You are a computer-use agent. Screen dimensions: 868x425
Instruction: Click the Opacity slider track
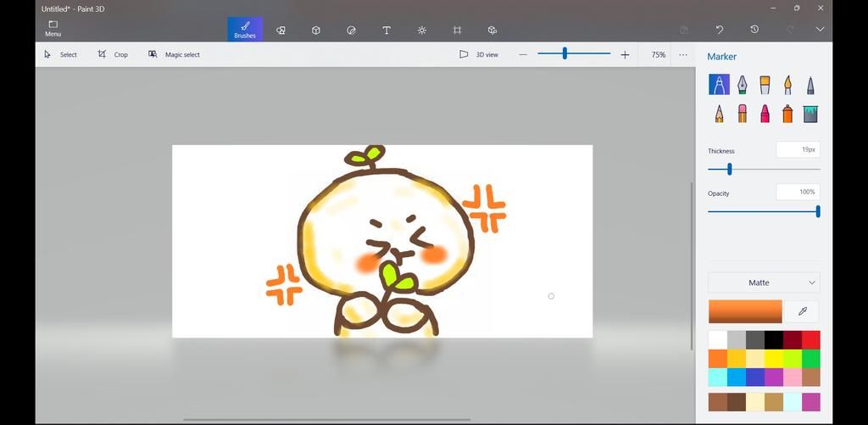pyautogui.click(x=764, y=212)
